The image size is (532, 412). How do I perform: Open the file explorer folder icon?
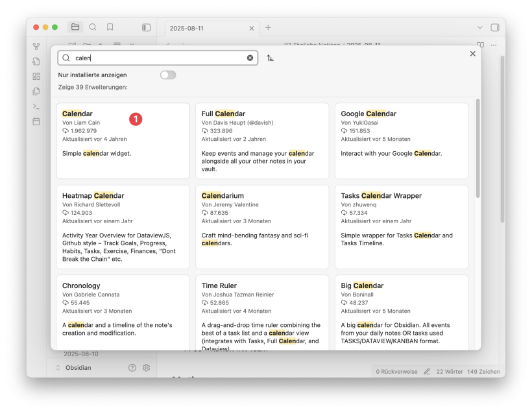[x=75, y=27]
